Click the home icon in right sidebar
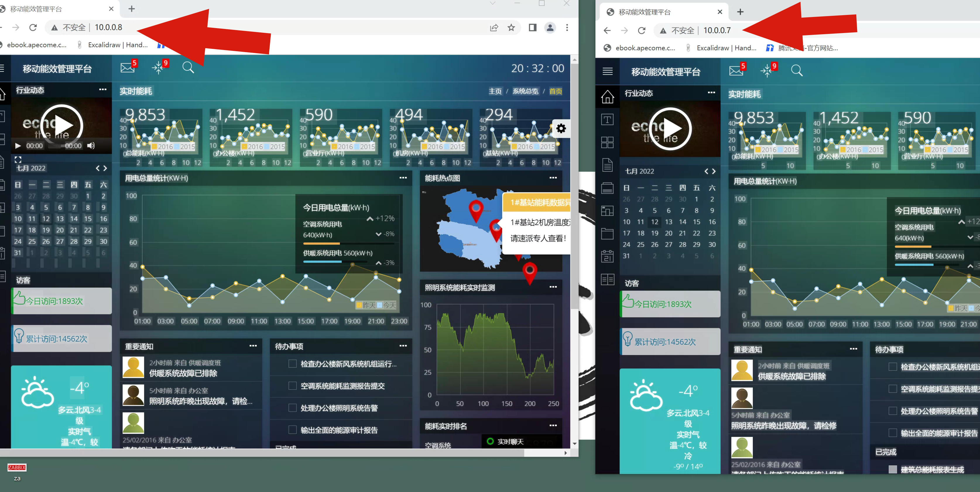The width and height of the screenshot is (980, 492). point(607,97)
